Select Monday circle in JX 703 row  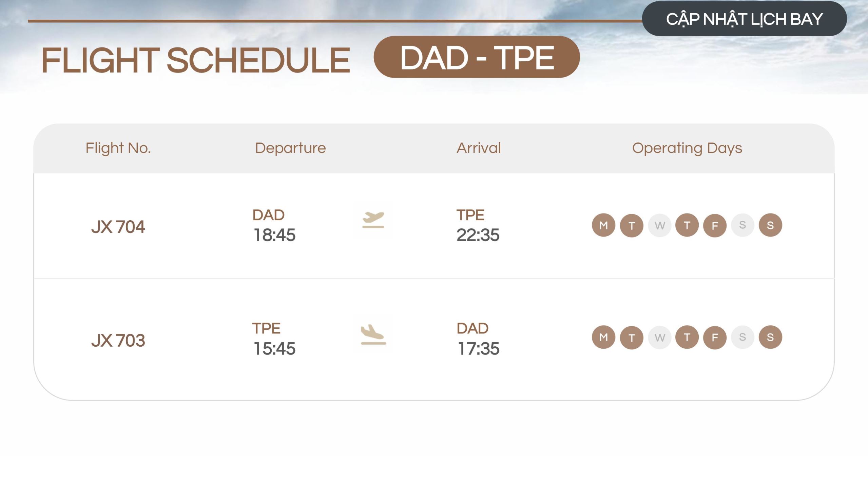pyautogui.click(x=603, y=337)
